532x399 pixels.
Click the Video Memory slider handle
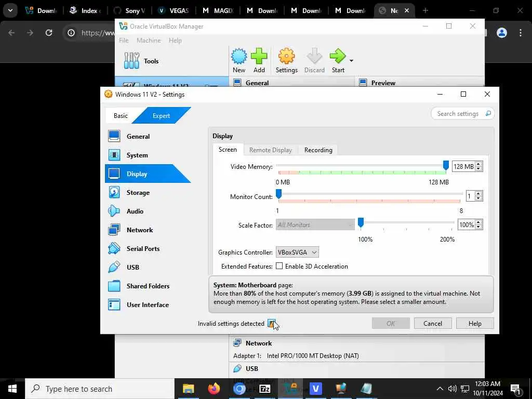[446, 166]
